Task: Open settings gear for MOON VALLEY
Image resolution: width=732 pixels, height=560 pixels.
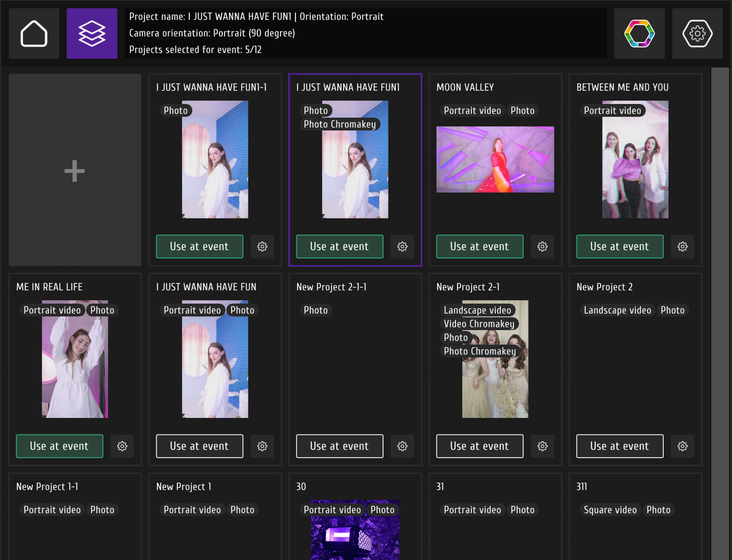Action: (x=543, y=246)
